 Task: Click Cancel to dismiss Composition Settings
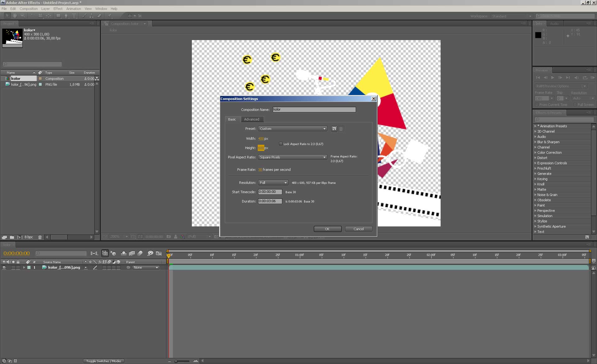(358, 229)
